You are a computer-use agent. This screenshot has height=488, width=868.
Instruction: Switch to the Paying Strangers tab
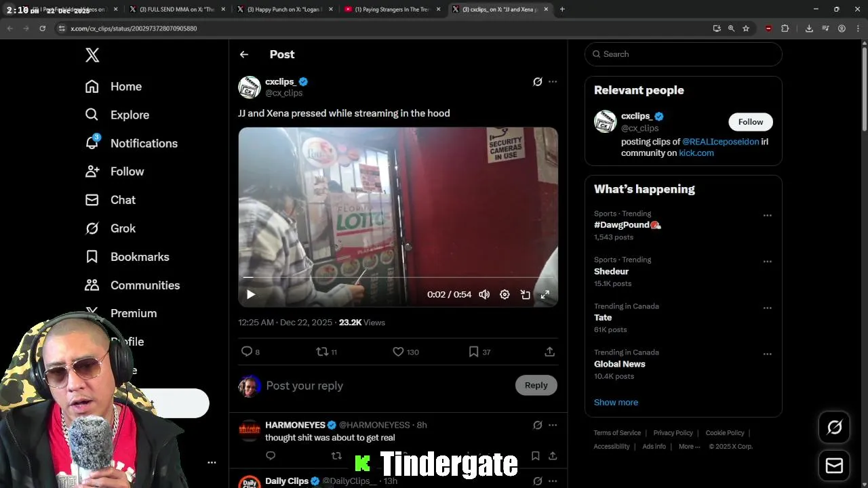coord(392,9)
